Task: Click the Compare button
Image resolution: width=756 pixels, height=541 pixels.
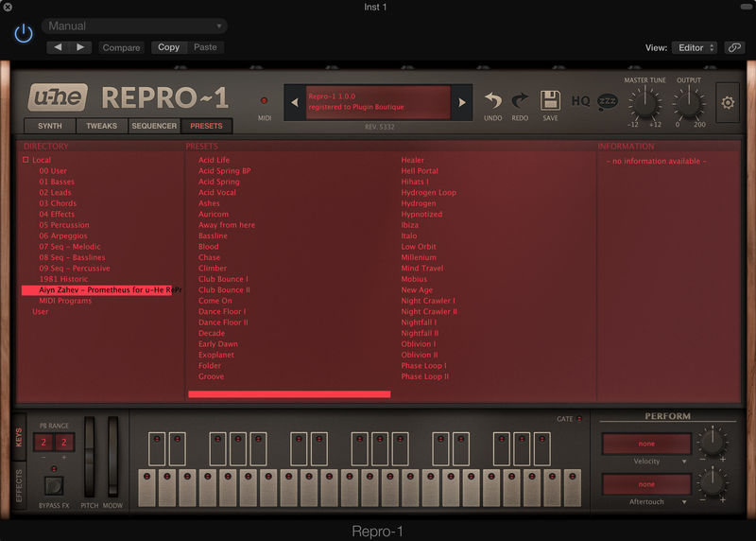Action: pyautogui.click(x=121, y=47)
